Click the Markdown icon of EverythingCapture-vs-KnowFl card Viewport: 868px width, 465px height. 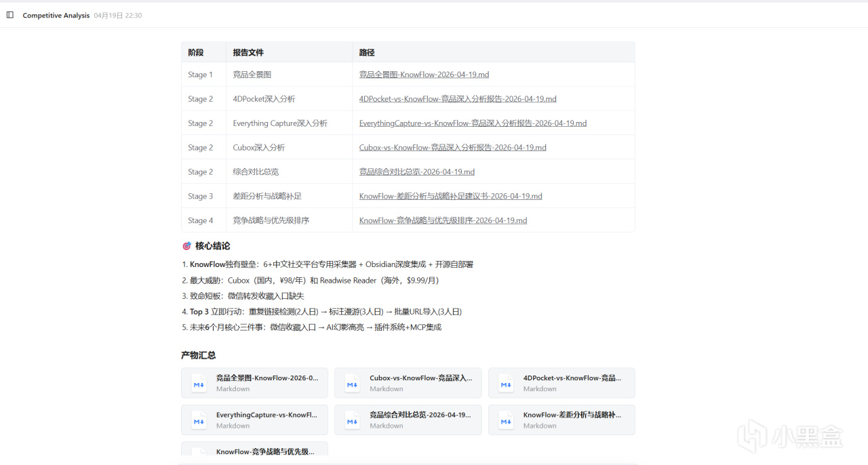[x=199, y=420]
